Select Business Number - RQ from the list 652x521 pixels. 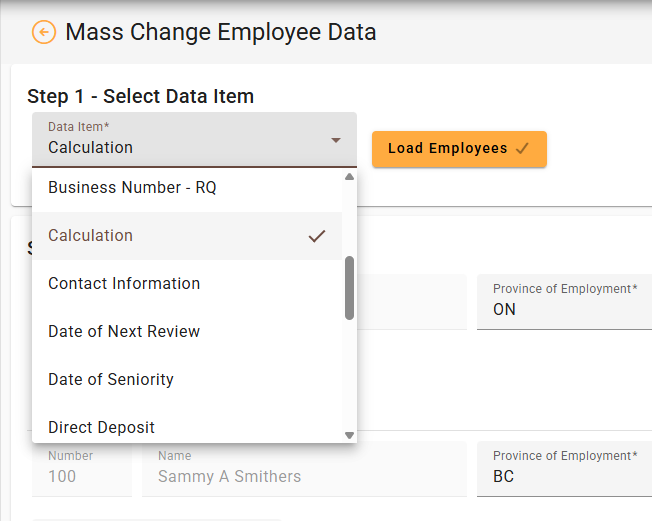pos(132,187)
